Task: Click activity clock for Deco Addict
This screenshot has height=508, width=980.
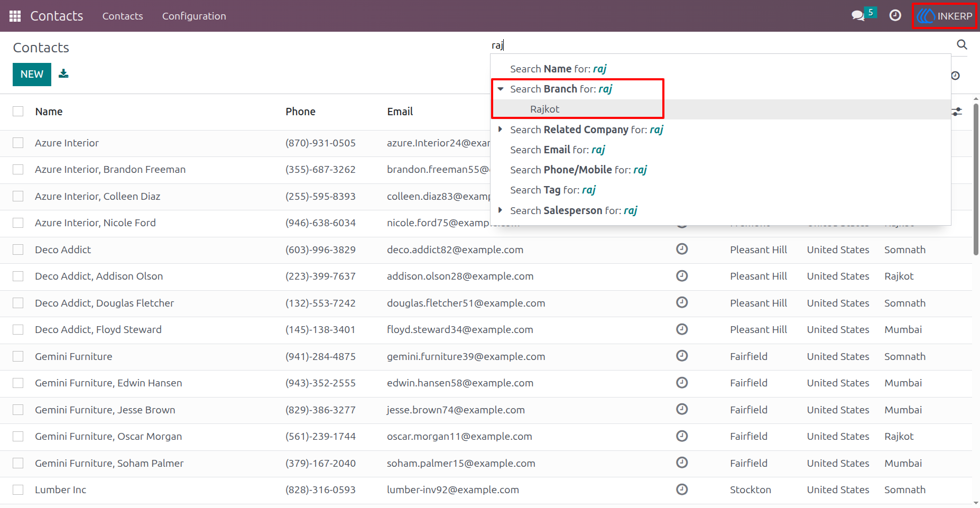Action: tap(682, 249)
